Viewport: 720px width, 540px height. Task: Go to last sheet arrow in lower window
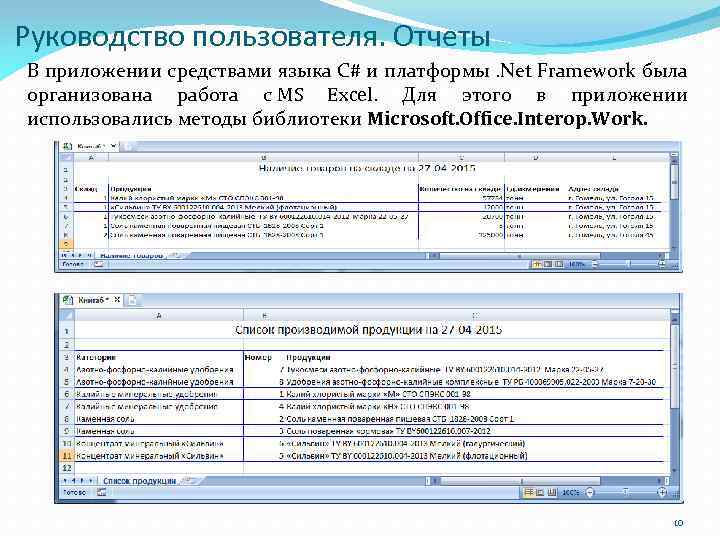click(91, 481)
